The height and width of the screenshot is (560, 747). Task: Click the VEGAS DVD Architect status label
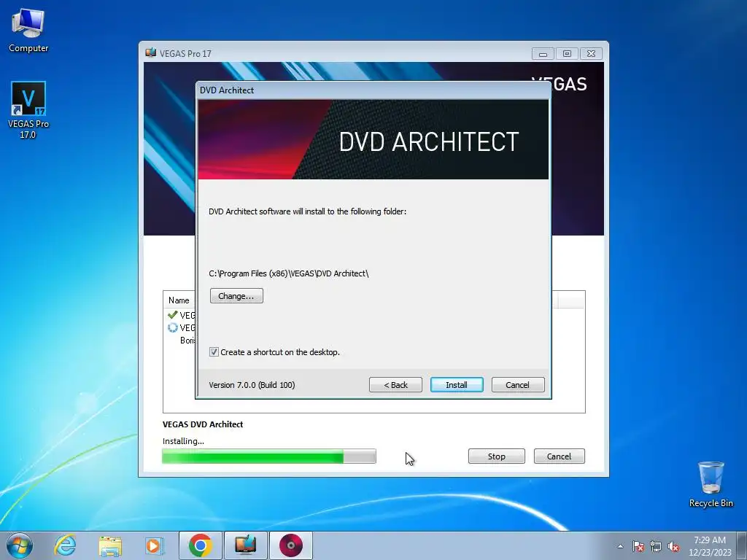pyautogui.click(x=203, y=424)
